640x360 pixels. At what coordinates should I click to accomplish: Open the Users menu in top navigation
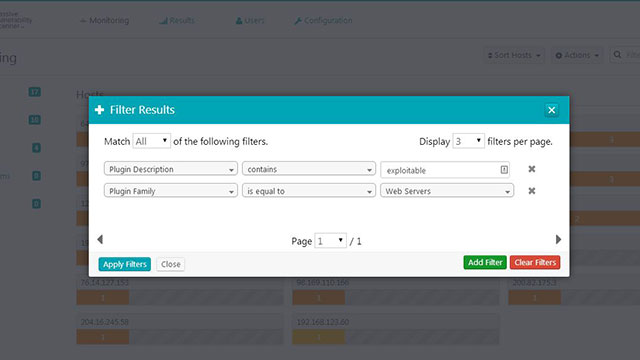pos(250,20)
